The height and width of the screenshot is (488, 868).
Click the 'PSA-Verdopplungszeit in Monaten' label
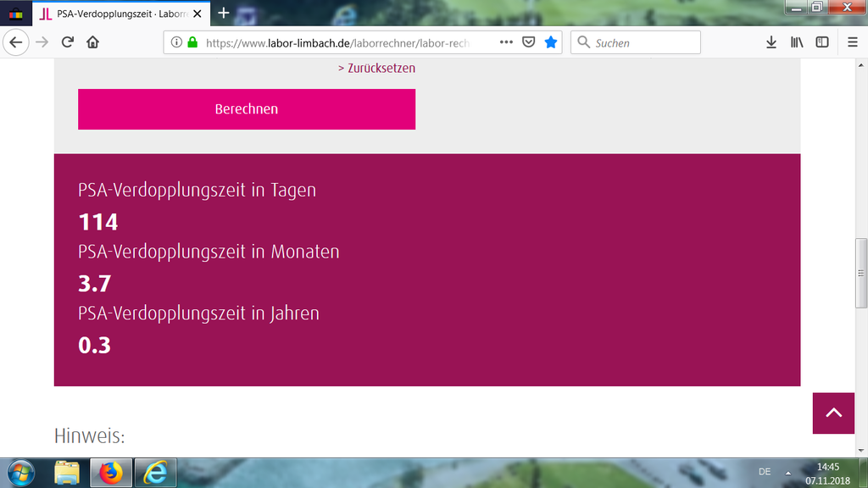(x=209, y=252)
